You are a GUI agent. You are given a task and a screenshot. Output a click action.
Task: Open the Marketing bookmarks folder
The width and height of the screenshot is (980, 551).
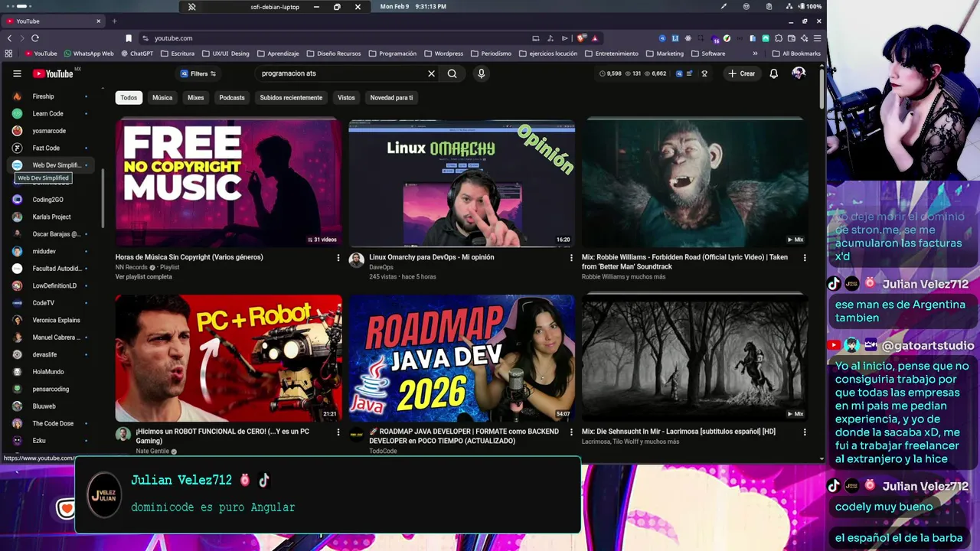pyautogui.click(x=664, y=54)
